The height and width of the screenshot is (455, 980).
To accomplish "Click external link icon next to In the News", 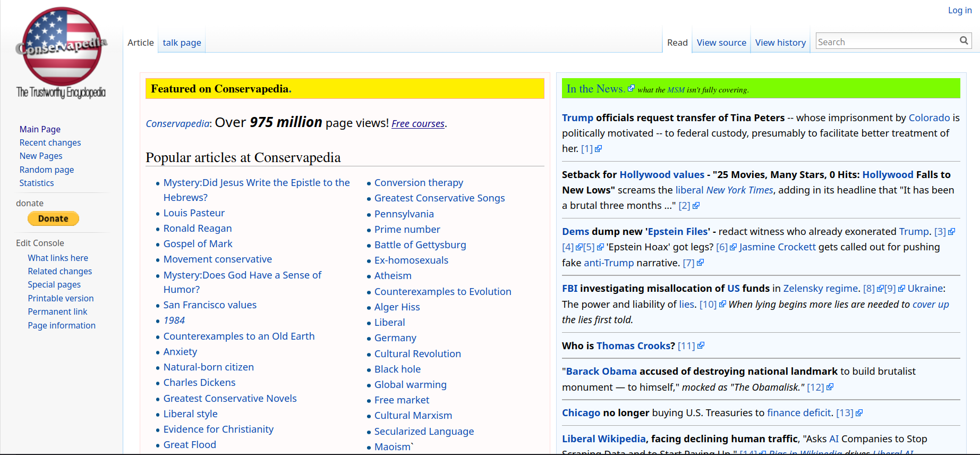I will (631, 88).
